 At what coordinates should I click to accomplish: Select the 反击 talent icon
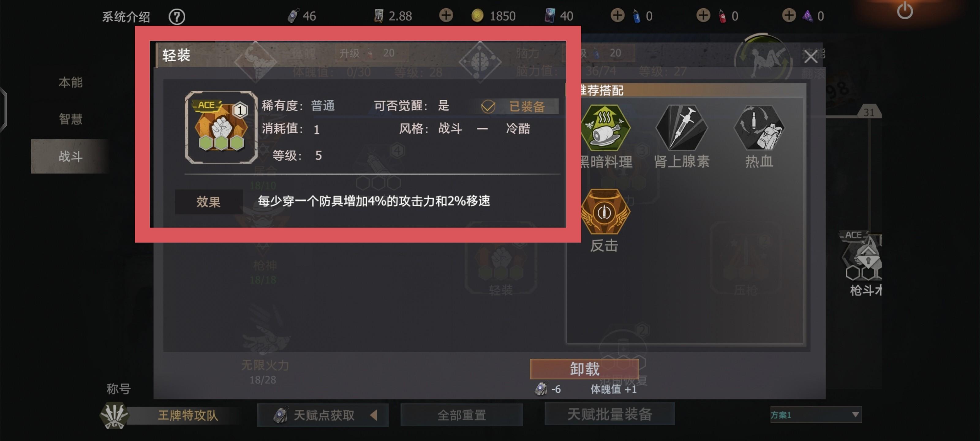[605, 212]
